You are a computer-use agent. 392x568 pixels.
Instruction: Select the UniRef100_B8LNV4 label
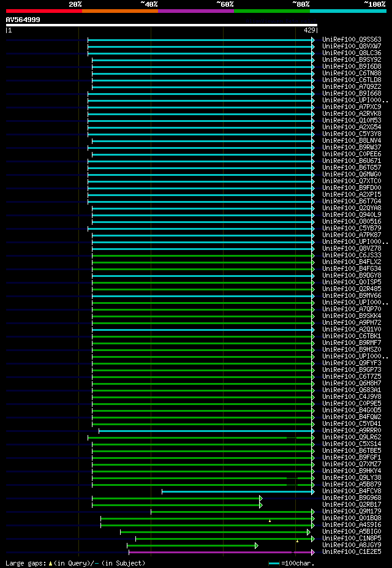(352, 140)
